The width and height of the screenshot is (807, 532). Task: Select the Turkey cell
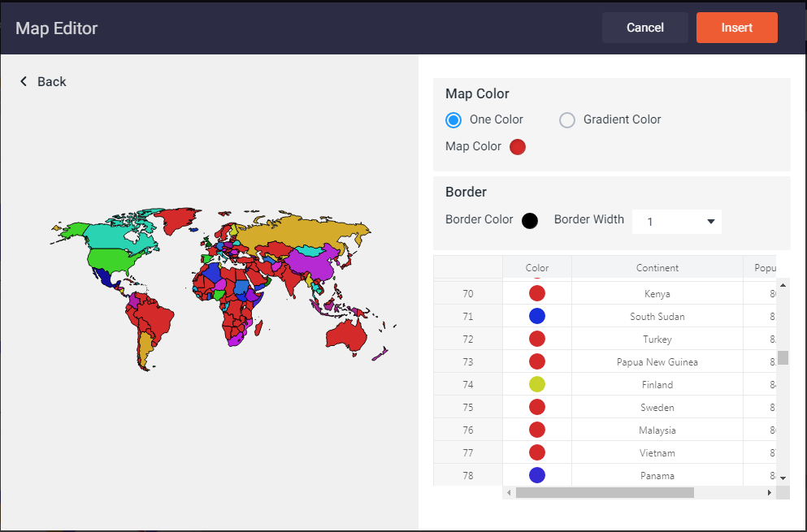657,339
